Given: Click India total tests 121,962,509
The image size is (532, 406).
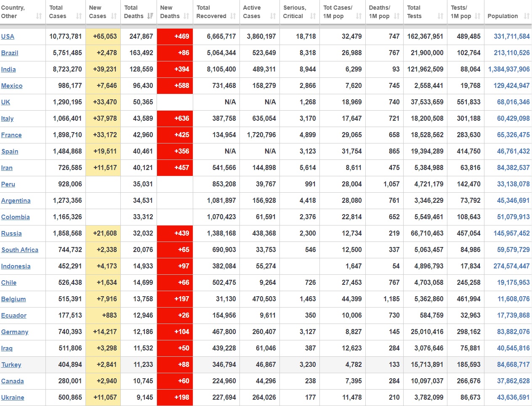Looking at the screenshot, I should coord(425,69).
